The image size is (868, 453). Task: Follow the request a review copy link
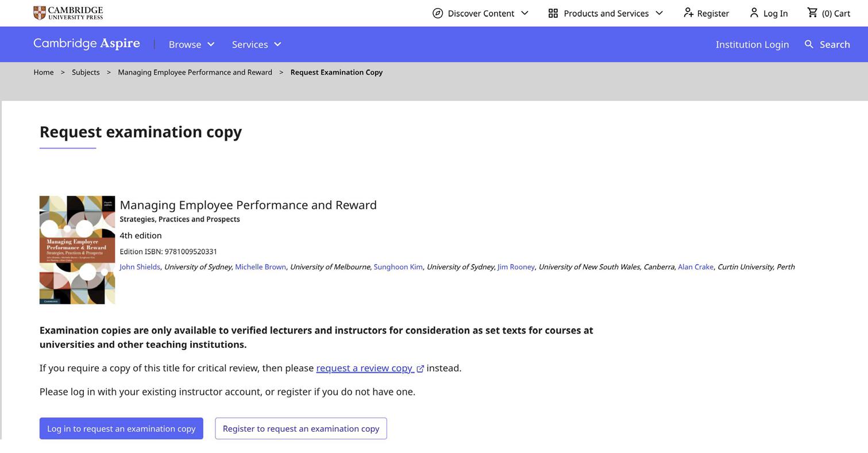click(x=364, y=368)
